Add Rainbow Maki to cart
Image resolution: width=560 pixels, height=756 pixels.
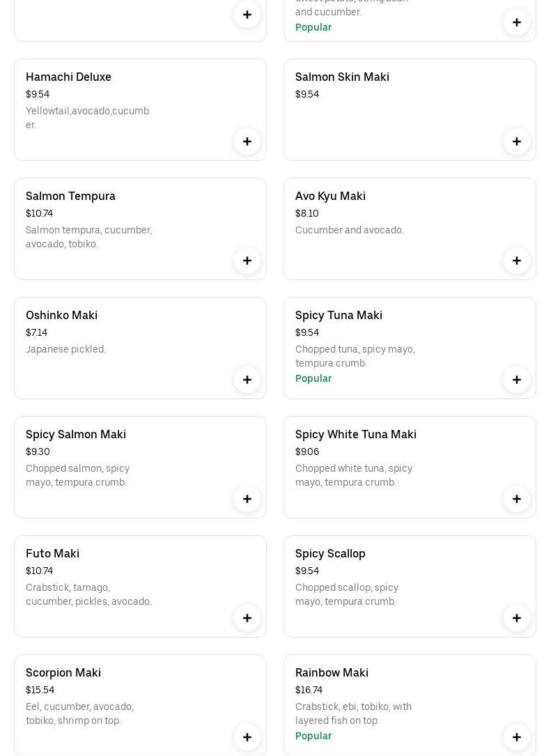click(517, 737)
